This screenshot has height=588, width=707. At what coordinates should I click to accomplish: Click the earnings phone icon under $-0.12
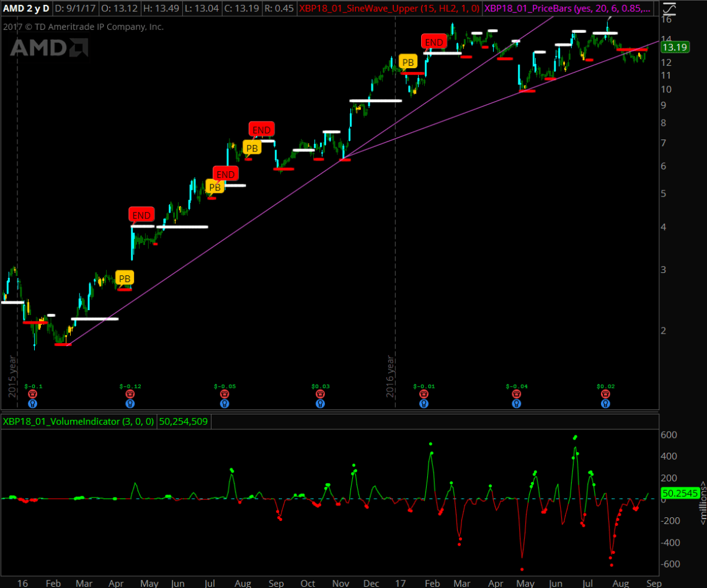[x=130, y=394]
